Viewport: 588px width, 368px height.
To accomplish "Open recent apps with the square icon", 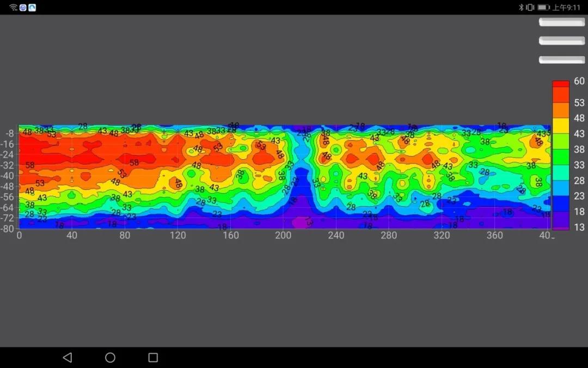I will [153, 358].
